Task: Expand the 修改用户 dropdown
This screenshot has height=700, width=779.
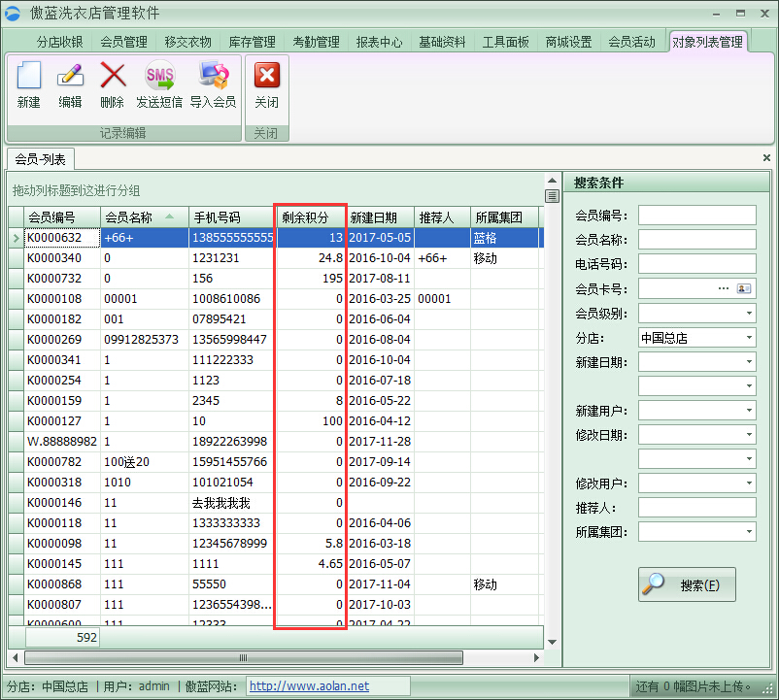Action: (x=749, y=483)
